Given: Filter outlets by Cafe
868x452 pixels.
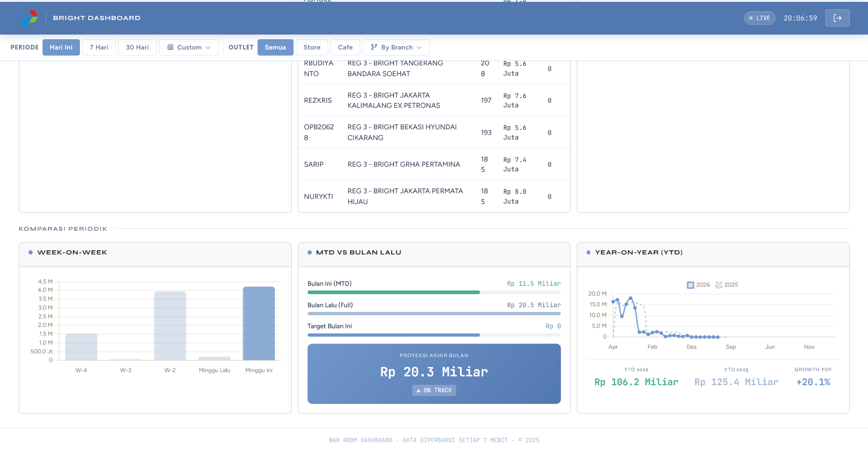Looking at the screenshot, I should point(345,47).
